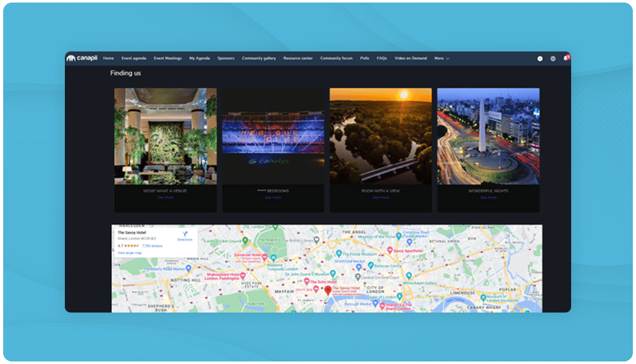
Task: Click Somerset Hotel map pin
Action: point(265,257)
